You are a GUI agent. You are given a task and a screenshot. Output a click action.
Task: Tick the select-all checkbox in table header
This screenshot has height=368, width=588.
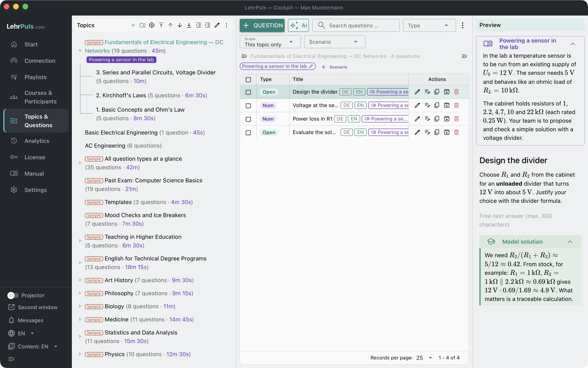pos(248,80)
